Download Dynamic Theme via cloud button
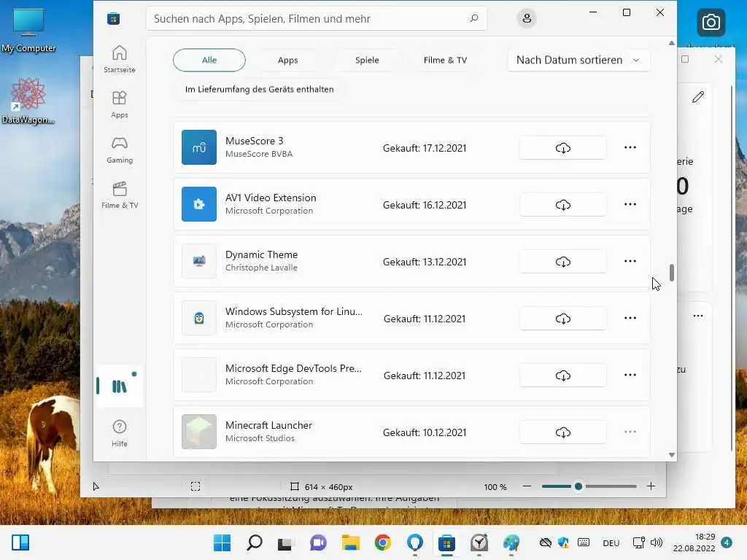The height and width of the screenshot is (560, 747). [x=562, y=262]
